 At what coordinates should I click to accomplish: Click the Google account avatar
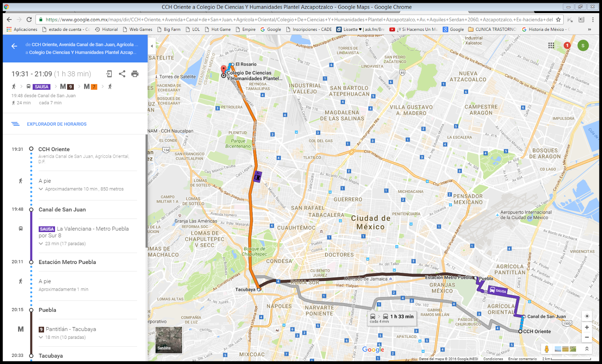tap(583, 45)
